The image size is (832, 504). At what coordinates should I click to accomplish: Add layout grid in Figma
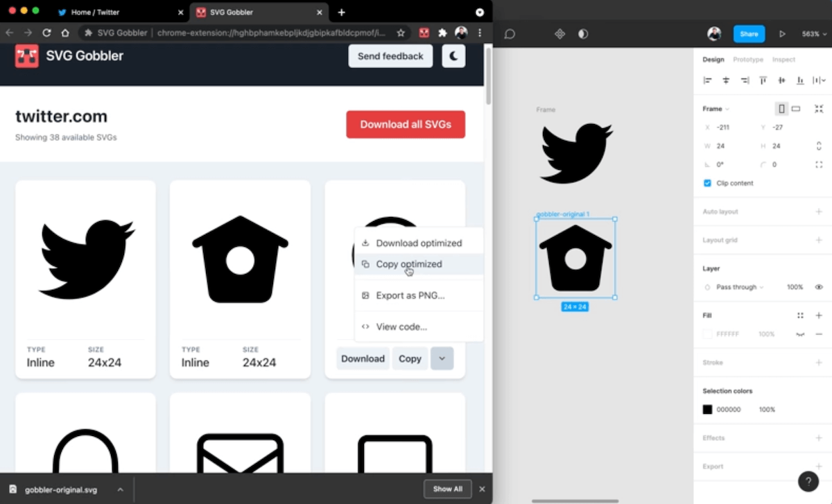tap(819, 240)
